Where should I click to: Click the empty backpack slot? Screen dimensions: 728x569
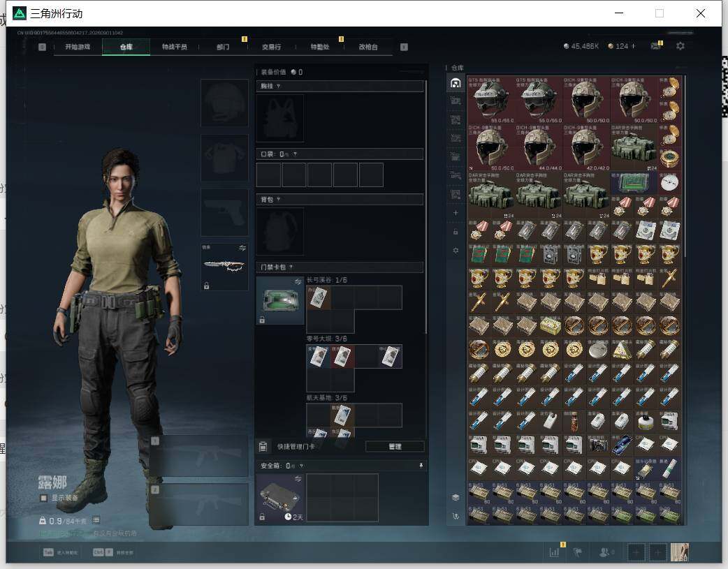tap(280, 231)
